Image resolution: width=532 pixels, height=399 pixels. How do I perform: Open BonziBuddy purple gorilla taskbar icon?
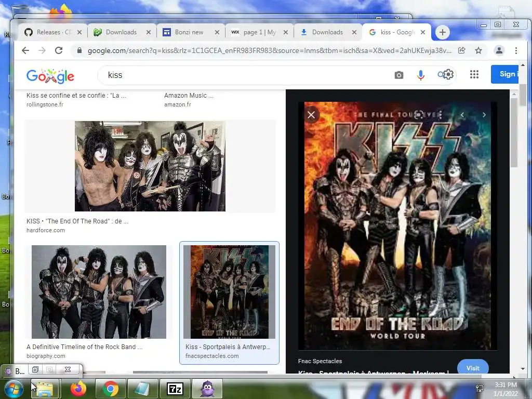click(207, 389)
